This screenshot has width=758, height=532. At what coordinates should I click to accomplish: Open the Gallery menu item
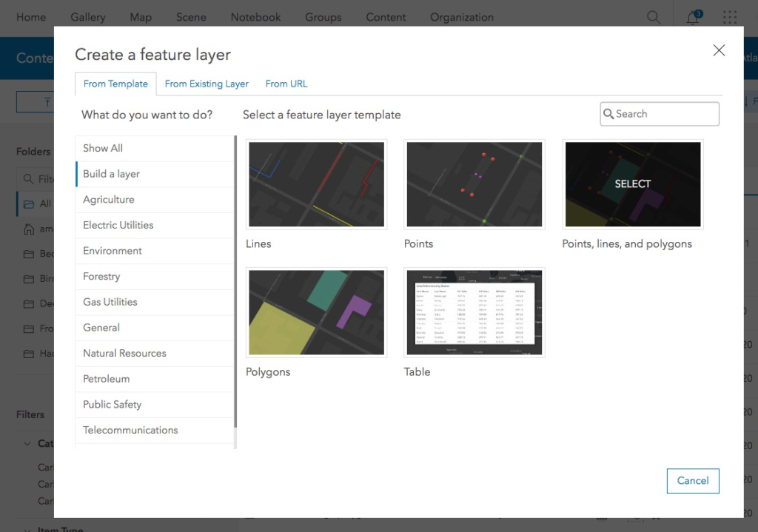pyautogui.click(x=88, y=17)
